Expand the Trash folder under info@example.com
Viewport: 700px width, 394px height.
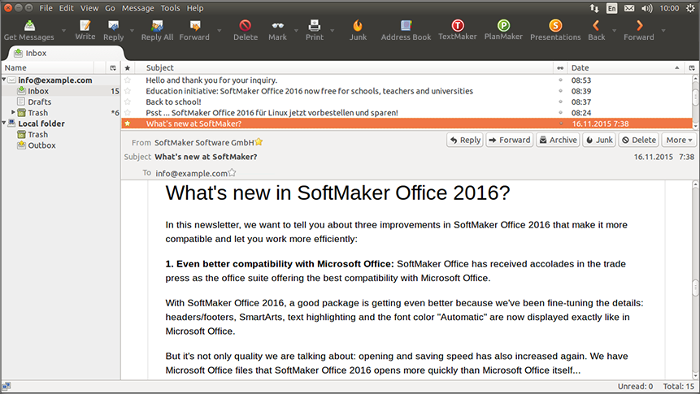pyautogui.click(x=13, y=112)
